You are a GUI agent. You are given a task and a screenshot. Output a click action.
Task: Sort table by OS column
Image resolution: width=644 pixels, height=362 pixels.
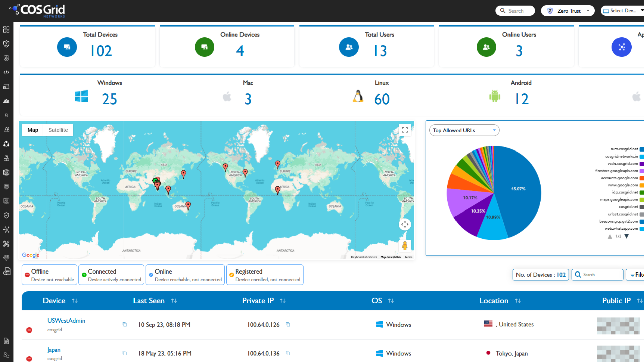pyautogui.click(x=391, y=301)
